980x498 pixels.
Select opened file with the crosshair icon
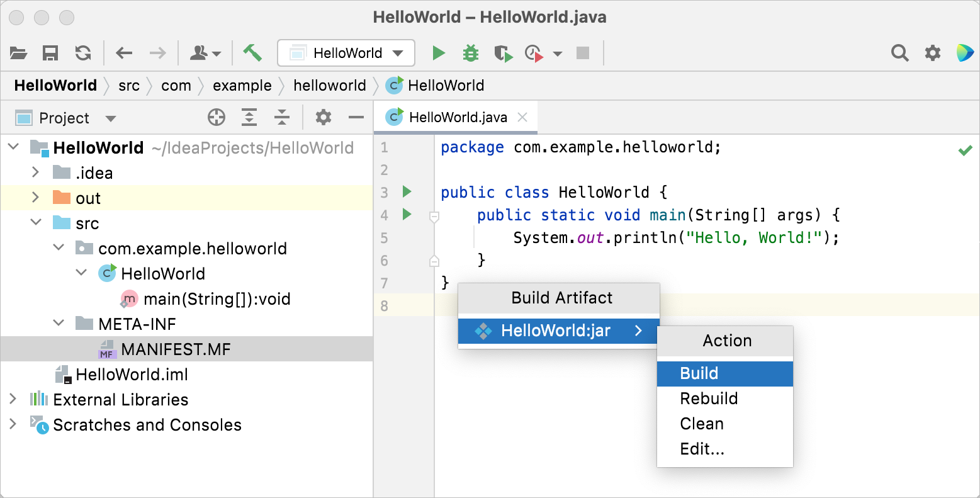[217, 117]
